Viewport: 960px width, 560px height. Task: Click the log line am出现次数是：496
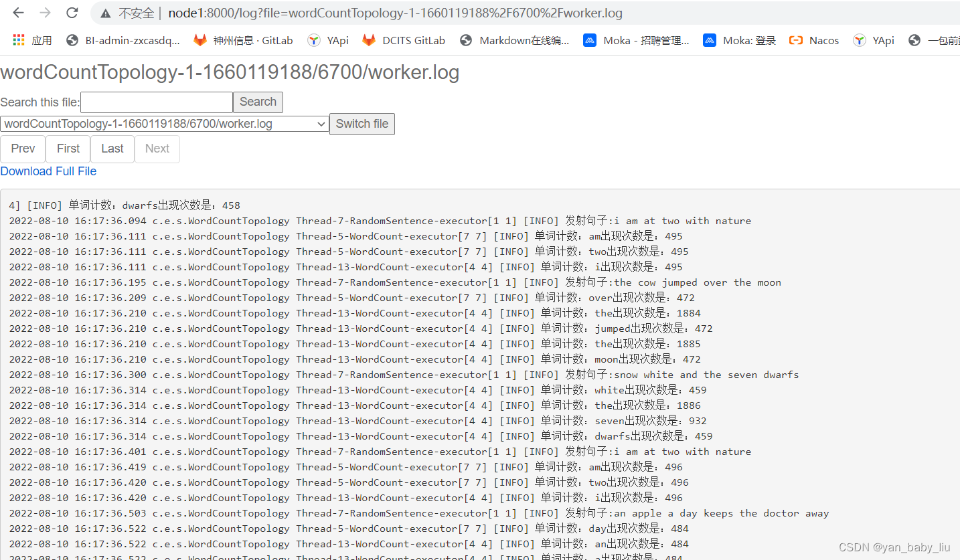[346, 467]
